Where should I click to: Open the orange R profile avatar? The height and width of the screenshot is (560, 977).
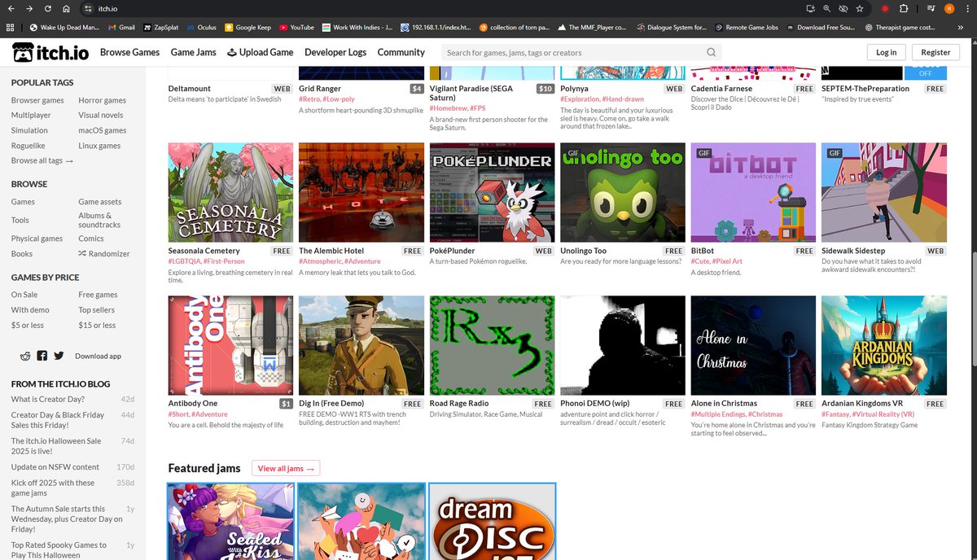pyautogui.click(x=948, y=8)
